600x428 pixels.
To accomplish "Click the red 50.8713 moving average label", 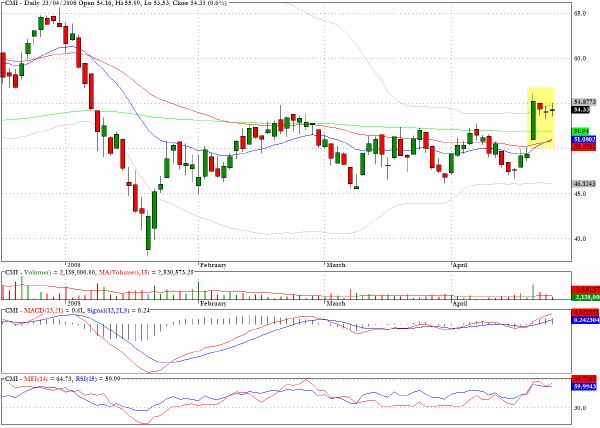I will click(x=584, y=147).
